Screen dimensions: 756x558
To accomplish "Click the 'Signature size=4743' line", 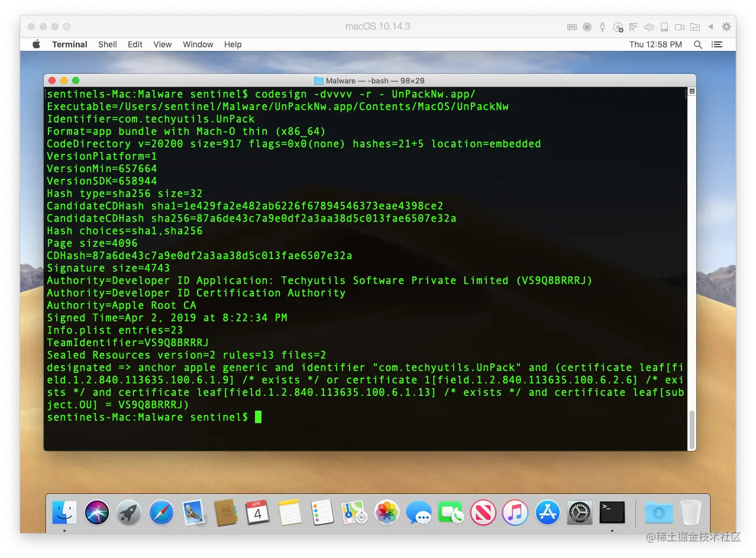I will (x=108, y=268).
